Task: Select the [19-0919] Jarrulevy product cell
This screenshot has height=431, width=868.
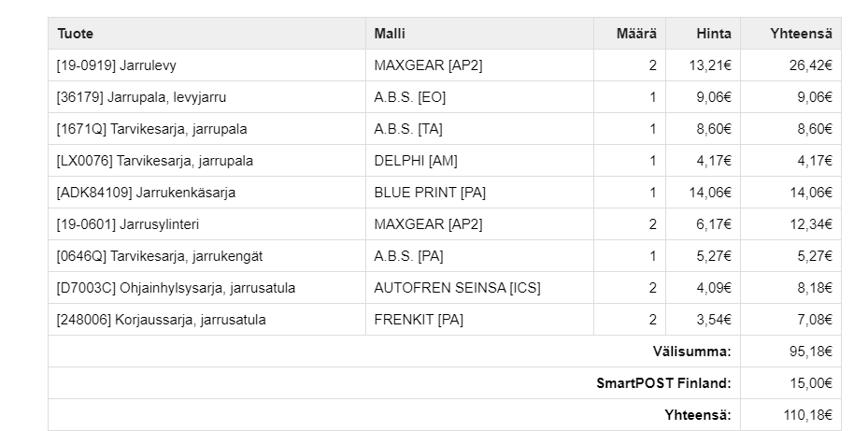Action: point(117,65)
